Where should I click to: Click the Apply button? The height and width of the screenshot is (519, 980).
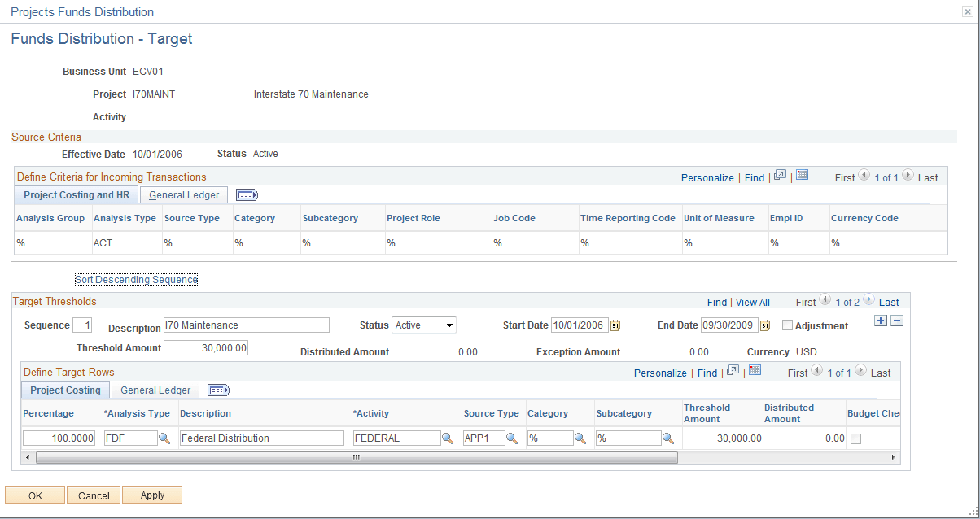click(152, 495)
